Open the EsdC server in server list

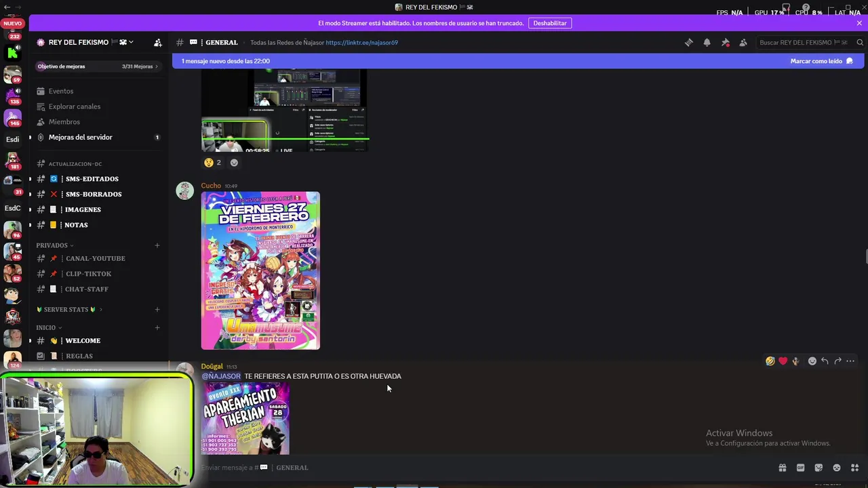tap(12, 208)
